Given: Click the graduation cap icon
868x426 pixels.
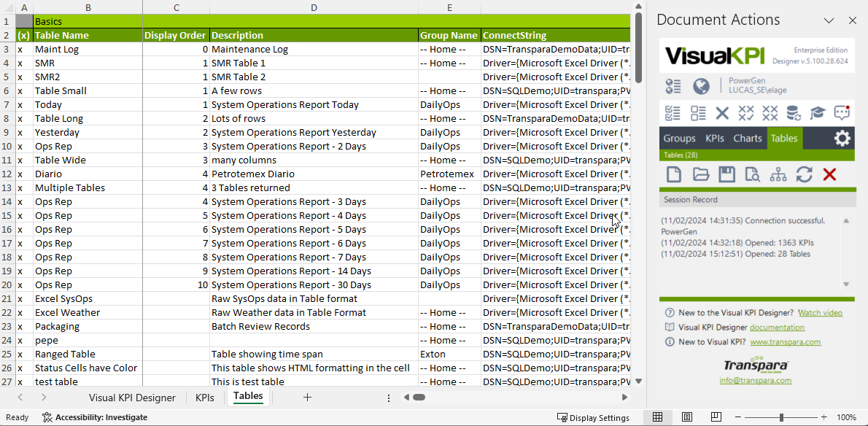Looking at the screenshot, I should click(x=818, y=113).
